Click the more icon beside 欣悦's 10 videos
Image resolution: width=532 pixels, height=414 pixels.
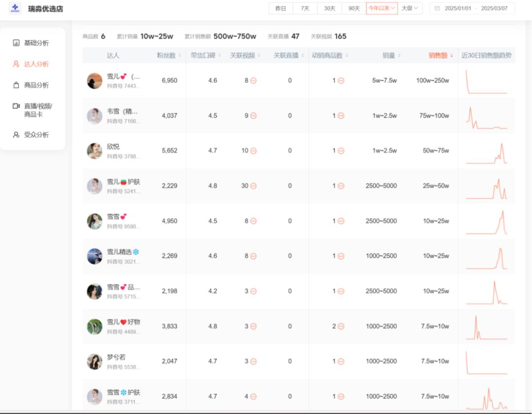tap(253, 151)
